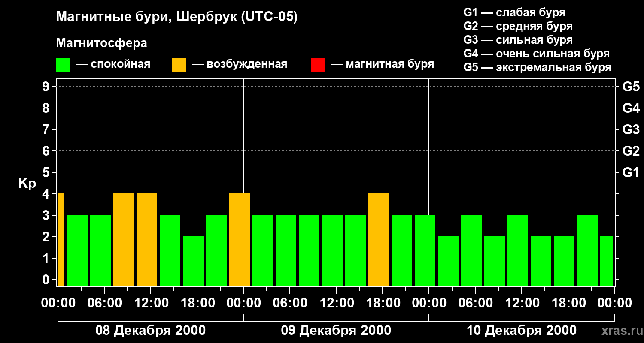The height and width of the screenshot is (343, 644).
Task: Click the green bar above 12:00 on 09 Декабря
Action: [332, 250]
